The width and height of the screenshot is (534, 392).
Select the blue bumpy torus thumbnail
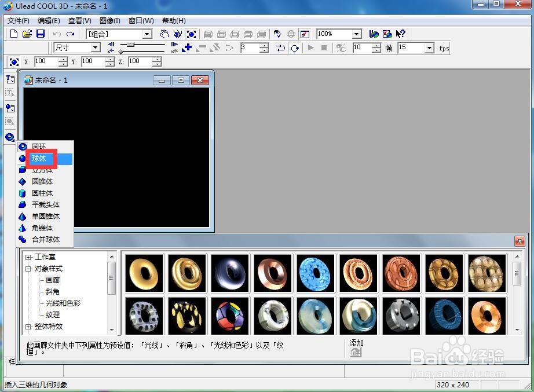(x=315, y=273)
